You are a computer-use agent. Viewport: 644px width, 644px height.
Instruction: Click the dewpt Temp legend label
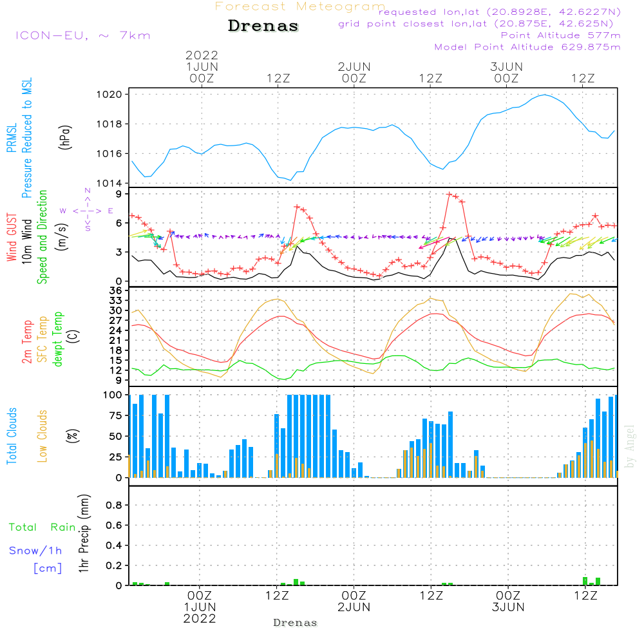click(x=59, y=339)
